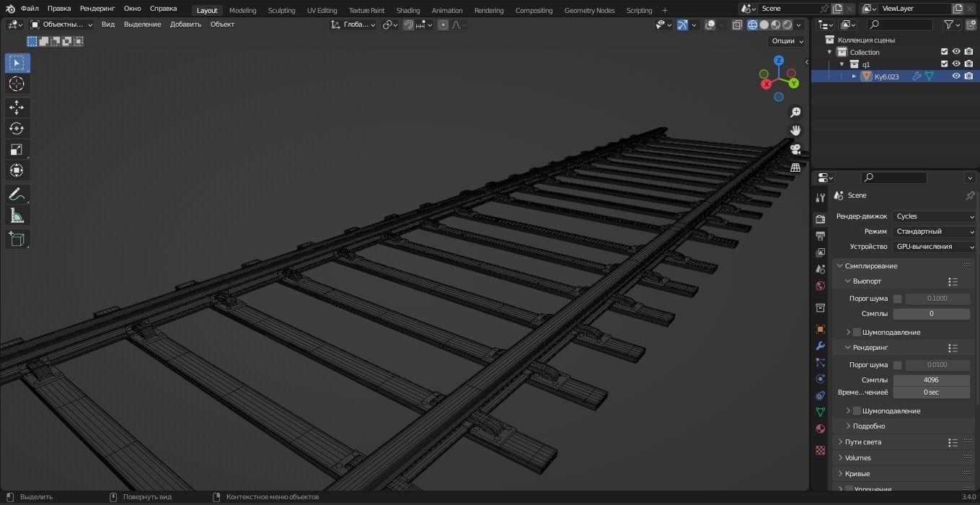Open the Опции dropdown
980x505 pixels.
click(787, 41)
